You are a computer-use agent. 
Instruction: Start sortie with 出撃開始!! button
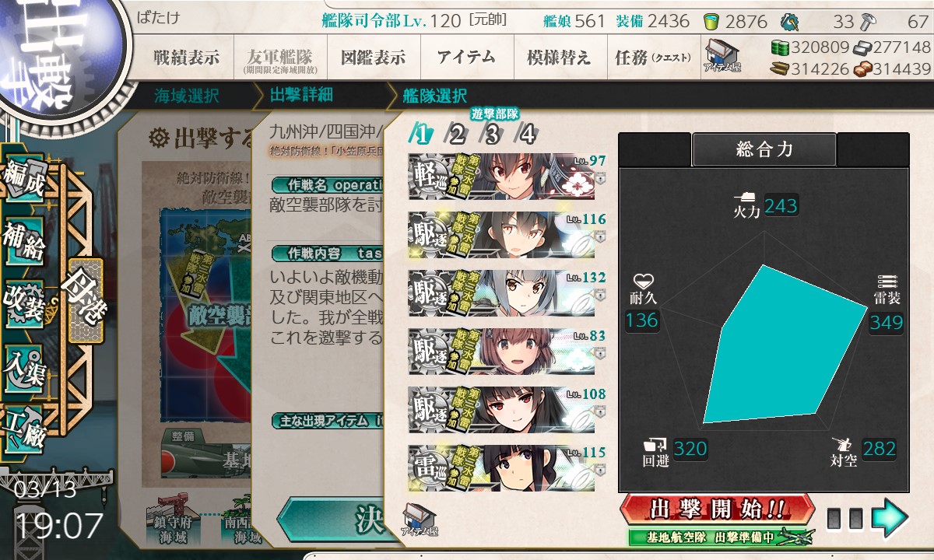[717, 510]
